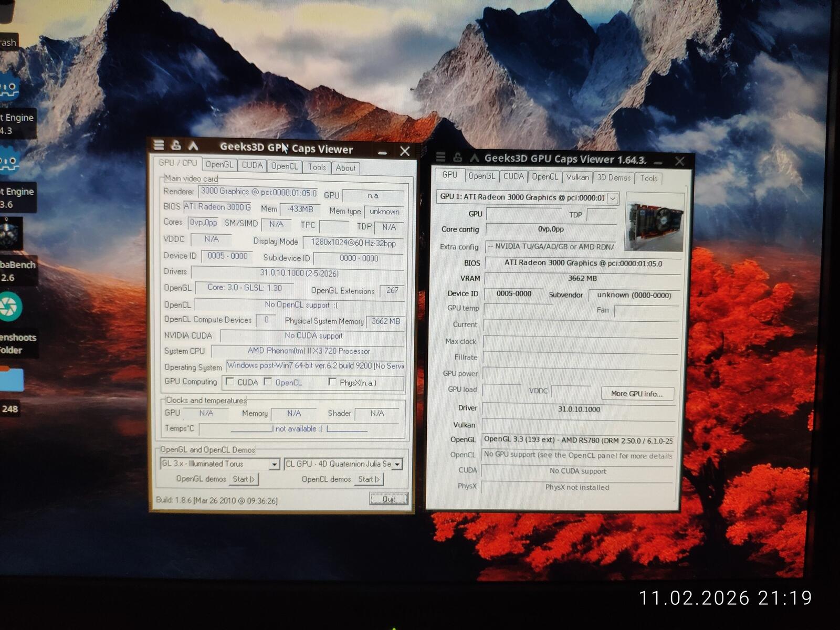Select OpenCL tab in Caps Viewer 1.64.3
Screen dimensions: 840x630
(x=545, y=177)
